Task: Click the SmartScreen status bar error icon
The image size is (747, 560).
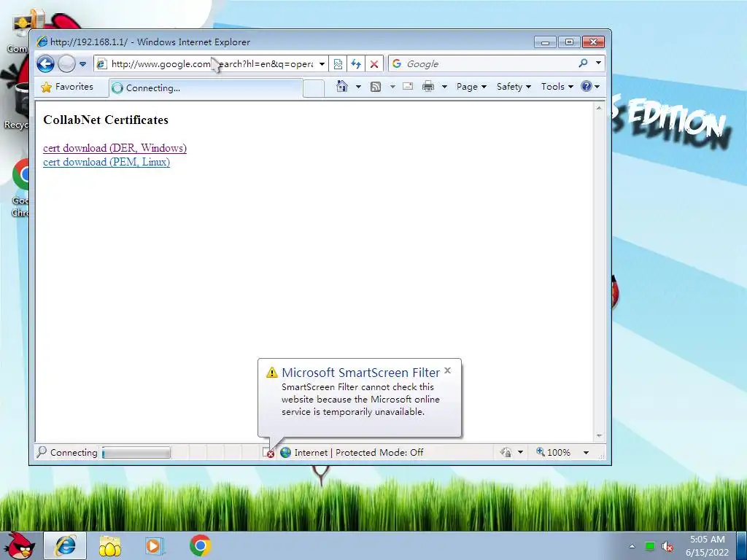Action: 268,453
